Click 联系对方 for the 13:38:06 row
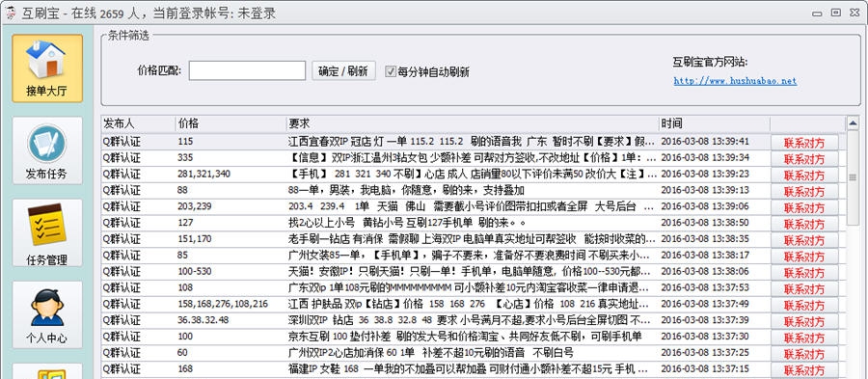Image resolution: width=868 pixels, height=379 pixels. tap(804, 273)
